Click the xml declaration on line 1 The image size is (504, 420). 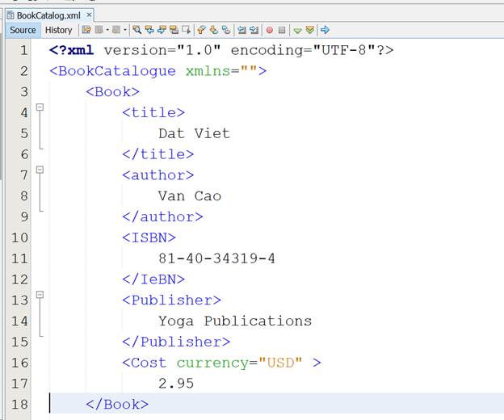click(x=221, y=50)
